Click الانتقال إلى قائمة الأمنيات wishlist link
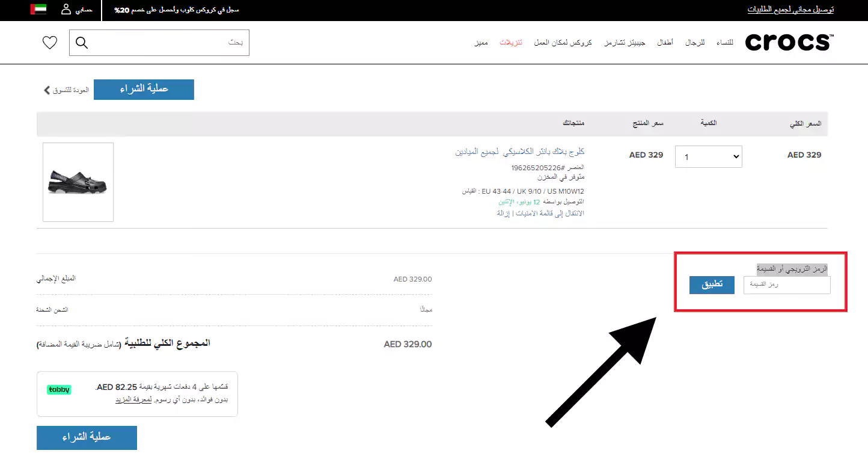 549,213
